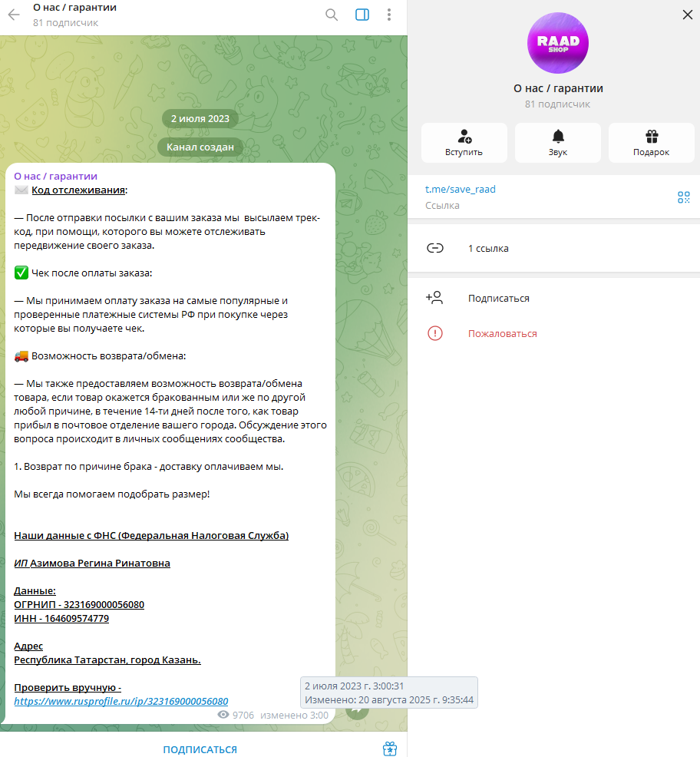Click the forward share arrow beside message
The image size is (700, 757).
(357, 709)
